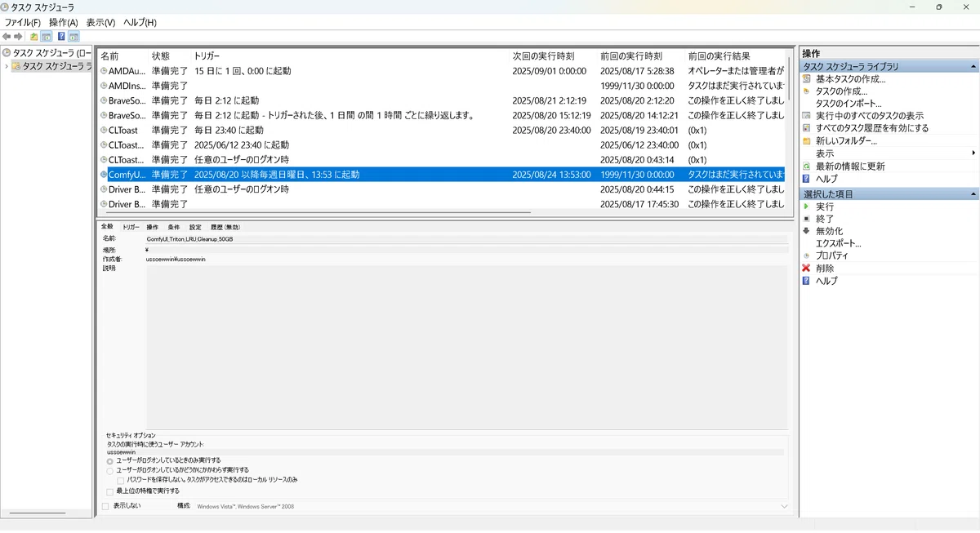This screenshot has width=980, height=533.
Task: Open the 構成 Windows Vista dropdown
Action: click(x=784, y=506)
